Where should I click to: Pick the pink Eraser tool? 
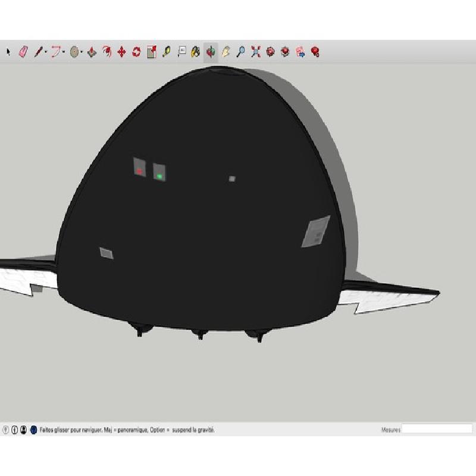click(23, 52)
